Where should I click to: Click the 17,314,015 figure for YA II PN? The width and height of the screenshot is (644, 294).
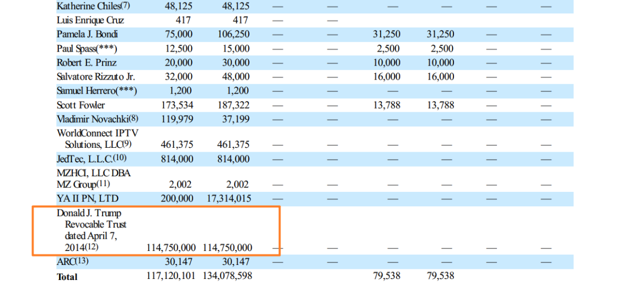click(229, 198)
